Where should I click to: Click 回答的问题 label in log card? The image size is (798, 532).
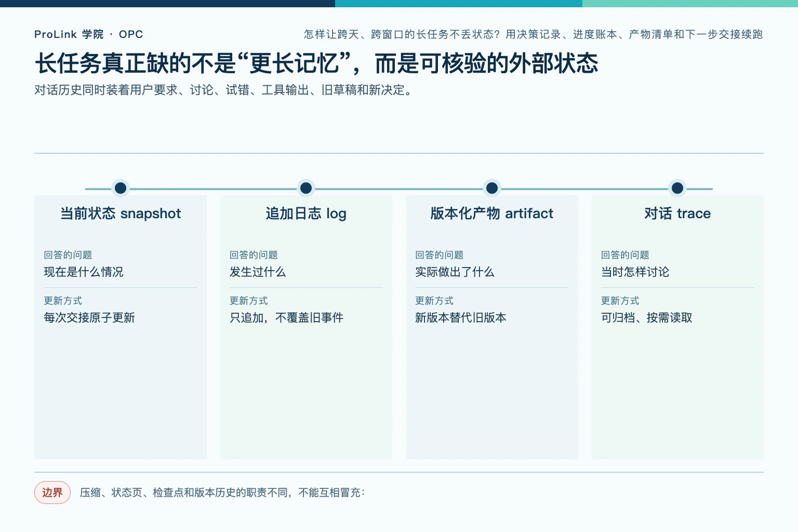pos(254,255)
